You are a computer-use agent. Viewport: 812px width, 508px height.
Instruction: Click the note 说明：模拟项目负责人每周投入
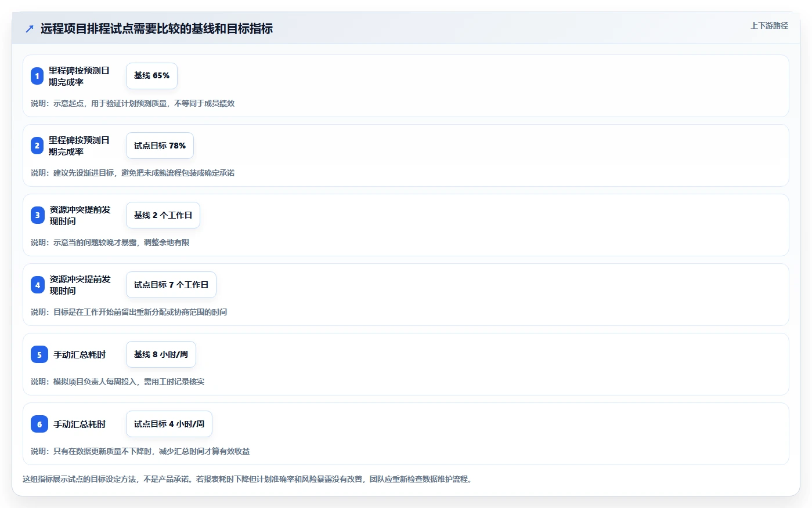(x=118, y=382)
